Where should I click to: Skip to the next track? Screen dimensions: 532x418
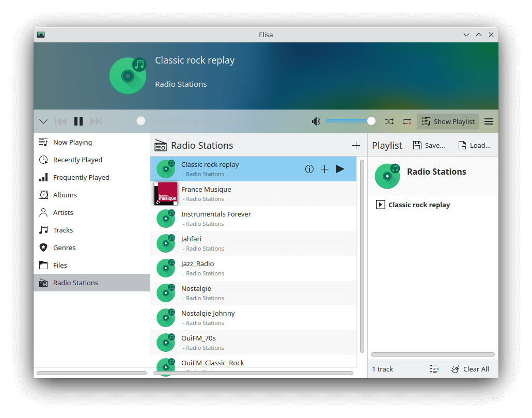point(96,121)
